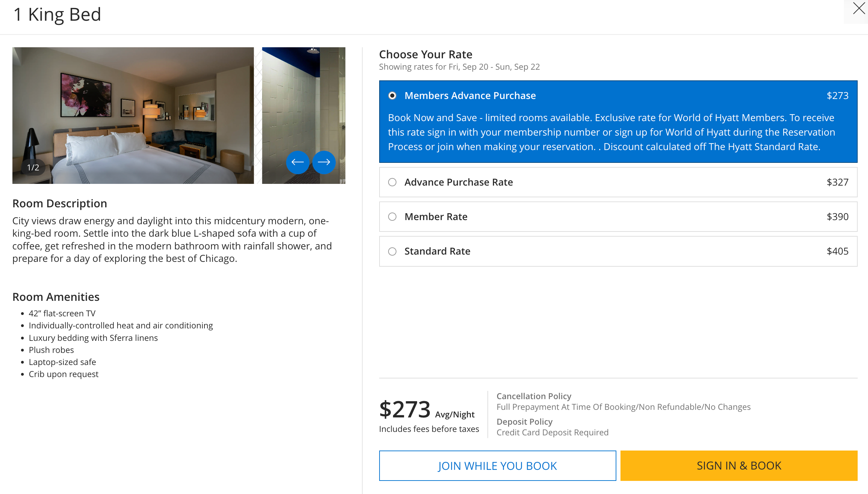The image size is (868, 494).
Task: Show the previous room photo
Action: 297,162
